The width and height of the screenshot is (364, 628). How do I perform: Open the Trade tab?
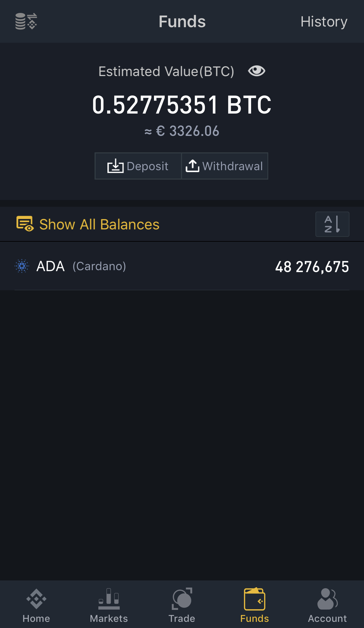[182, 605]
